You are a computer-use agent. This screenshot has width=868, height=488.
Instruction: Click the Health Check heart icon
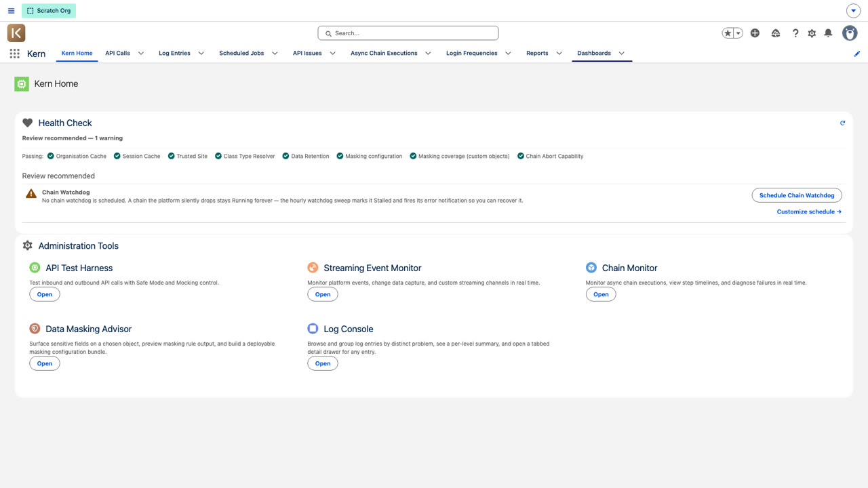28,123
